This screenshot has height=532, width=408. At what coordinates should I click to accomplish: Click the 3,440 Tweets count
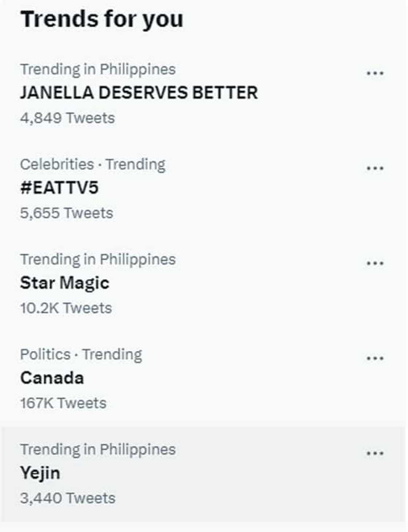tap(68, 498)
